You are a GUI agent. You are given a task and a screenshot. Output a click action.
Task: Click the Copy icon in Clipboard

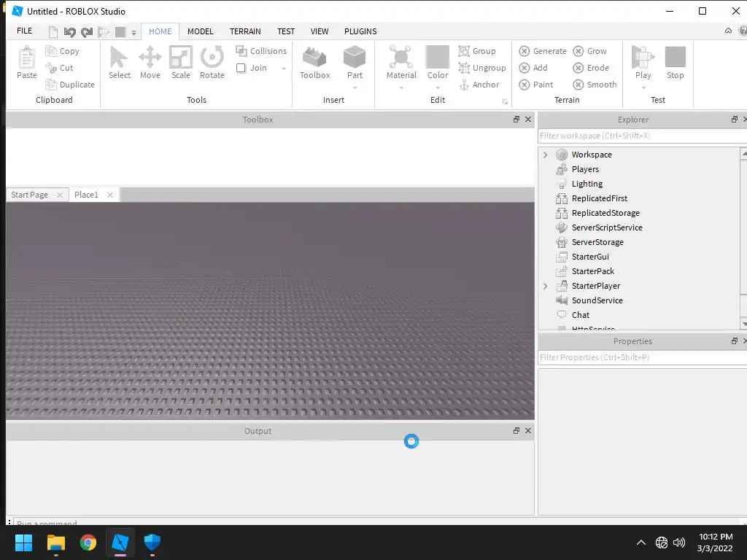(51, 51)
